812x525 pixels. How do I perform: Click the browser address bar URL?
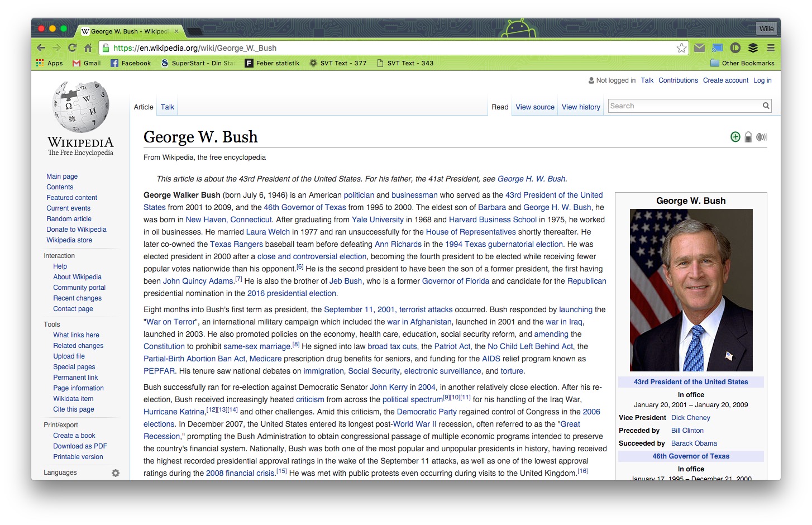pyautogui.click(x=194, y=48)
